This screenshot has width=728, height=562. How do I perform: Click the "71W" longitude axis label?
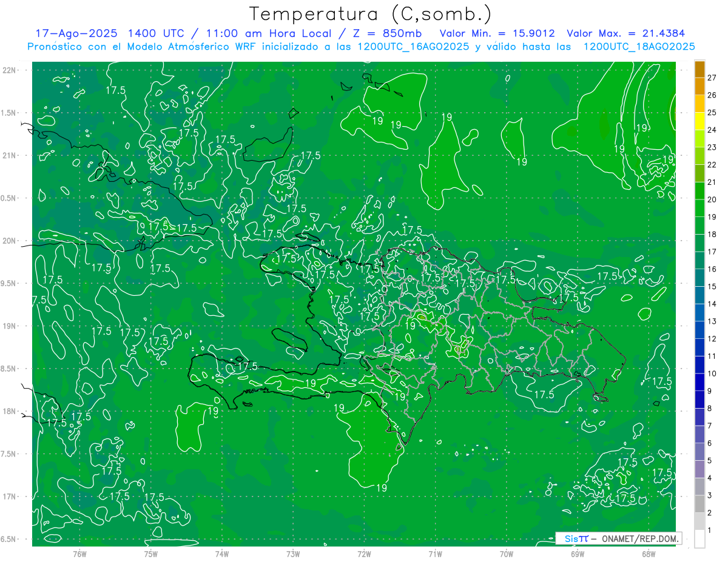pos(435,554)
